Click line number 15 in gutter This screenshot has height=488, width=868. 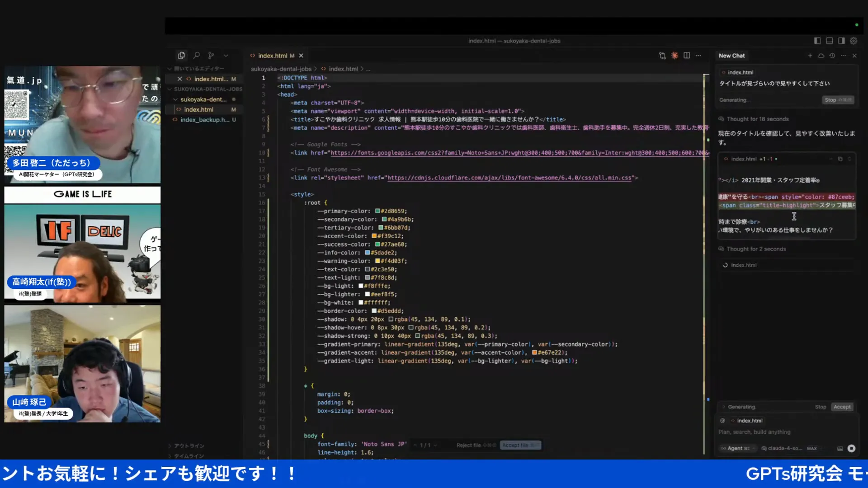pyautogui.click(x=262, y=194)
